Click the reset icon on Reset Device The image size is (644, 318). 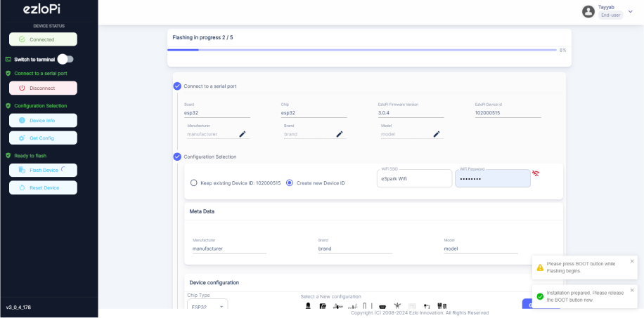point(22,188)
